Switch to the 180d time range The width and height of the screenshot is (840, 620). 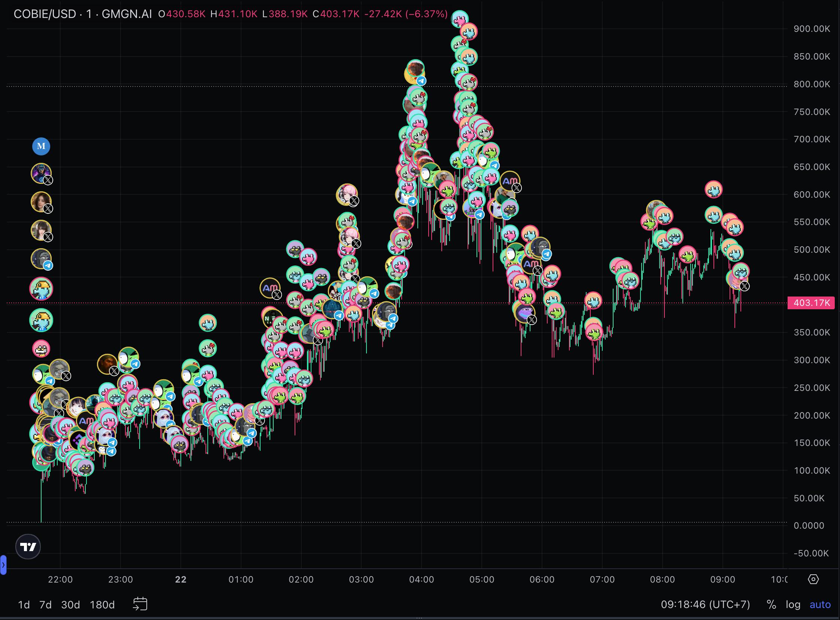tap(102, 605)
